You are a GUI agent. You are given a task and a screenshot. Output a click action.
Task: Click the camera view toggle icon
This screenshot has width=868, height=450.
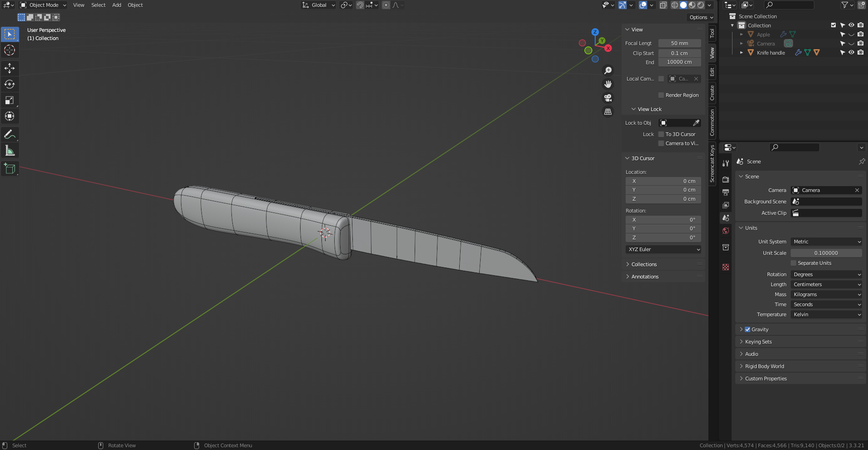click(x=608, y=98)
